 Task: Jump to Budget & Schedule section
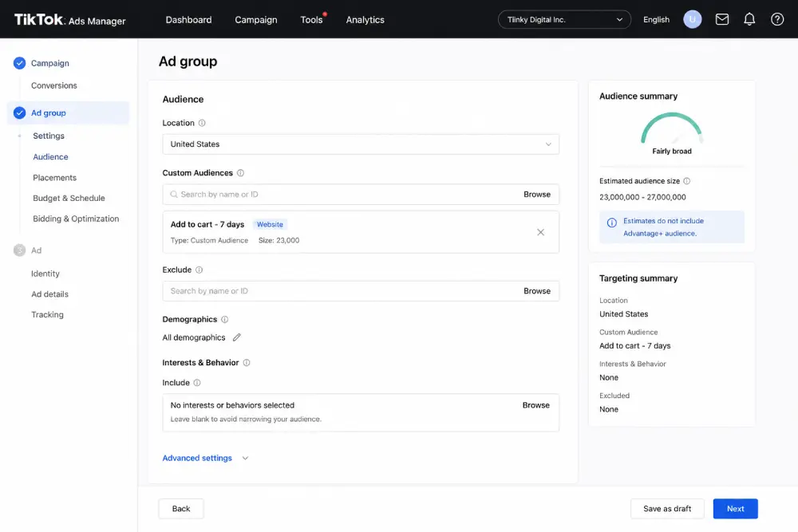[69, 198]
